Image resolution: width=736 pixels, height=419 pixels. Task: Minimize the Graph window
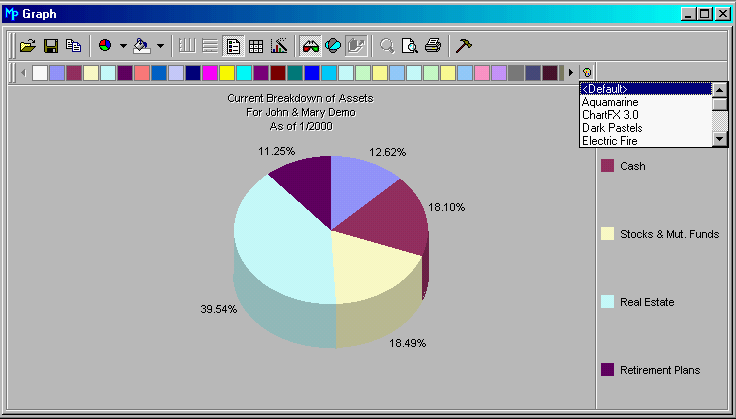coord(689,14)
